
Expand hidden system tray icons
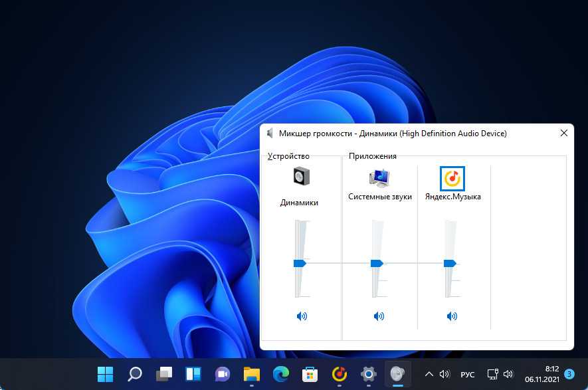click(429, 374)
